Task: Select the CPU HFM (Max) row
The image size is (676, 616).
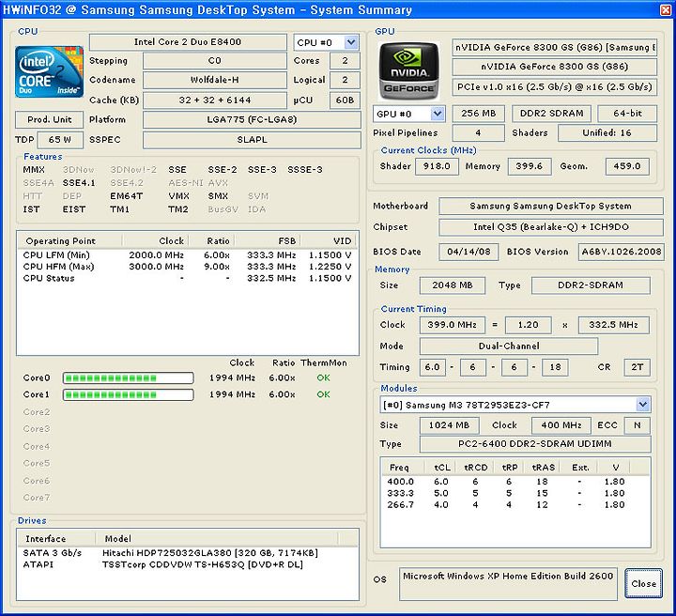Action: (x=187, y=267)
